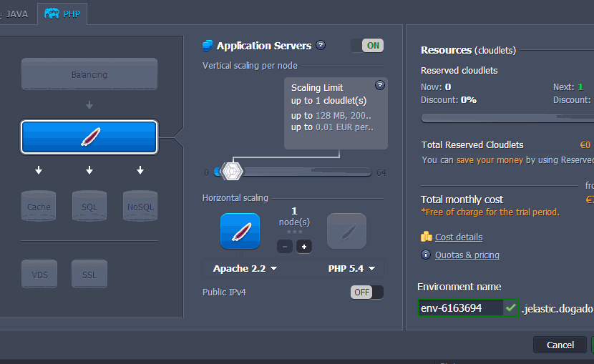Enable the SSL block
The height and width of the screenshot is (364, 594).
(x=89, y=274)
